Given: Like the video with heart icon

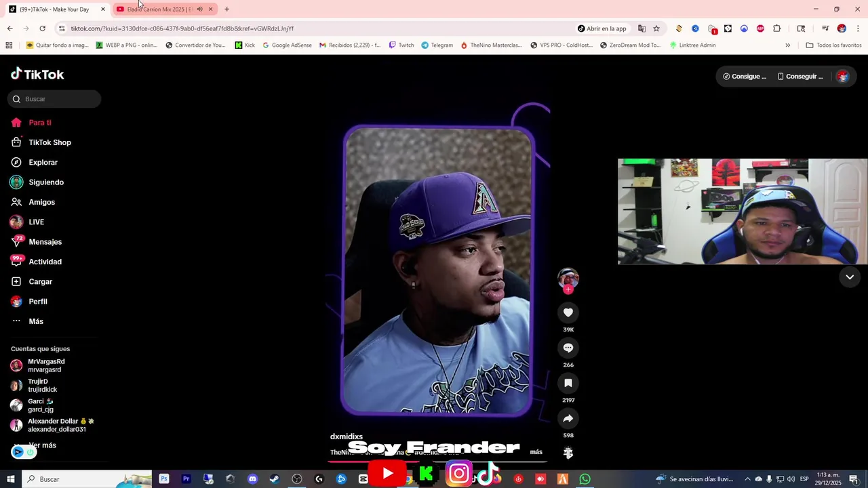Looking at the screenshot, I should click(x=568, y=312).
